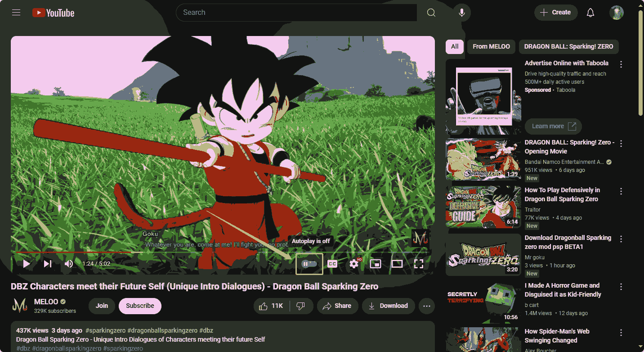Click #dragonballsparkingzero hashtag in description
The width and height of the screenshot is (644, 352).
[x=162, y=330]
